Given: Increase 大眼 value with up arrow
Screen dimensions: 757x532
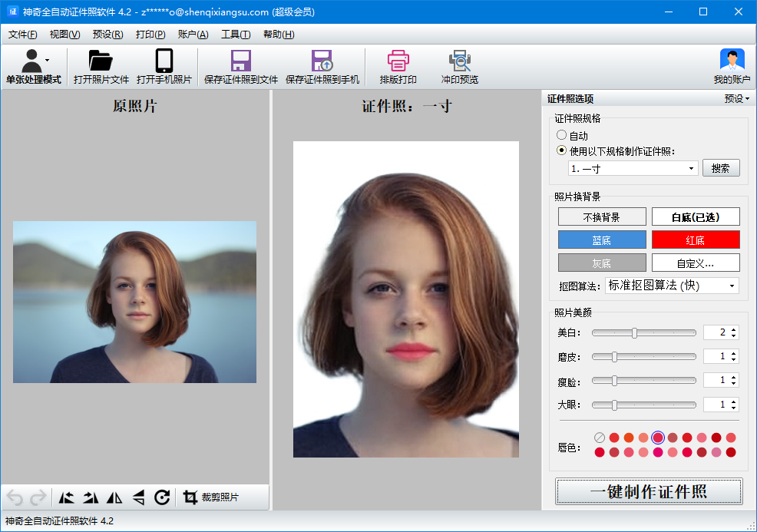Looking at the screenshot, I should click(734, 401).
